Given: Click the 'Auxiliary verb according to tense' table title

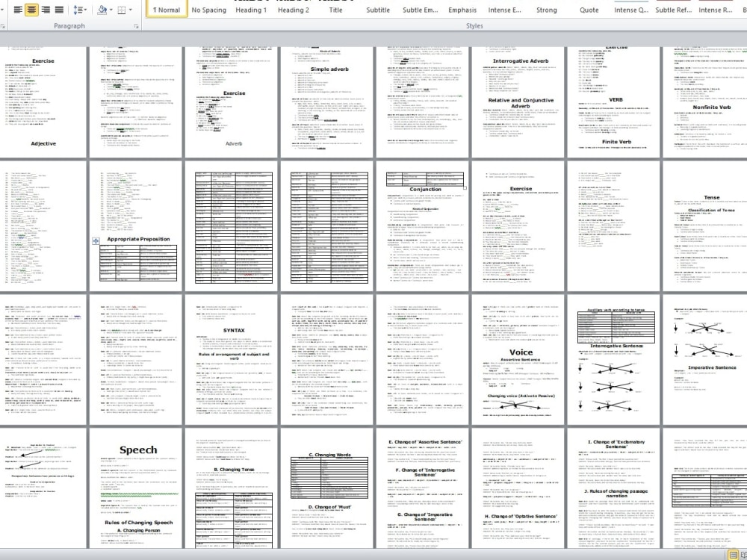Looking at the screenshot, I should (616, 310).
